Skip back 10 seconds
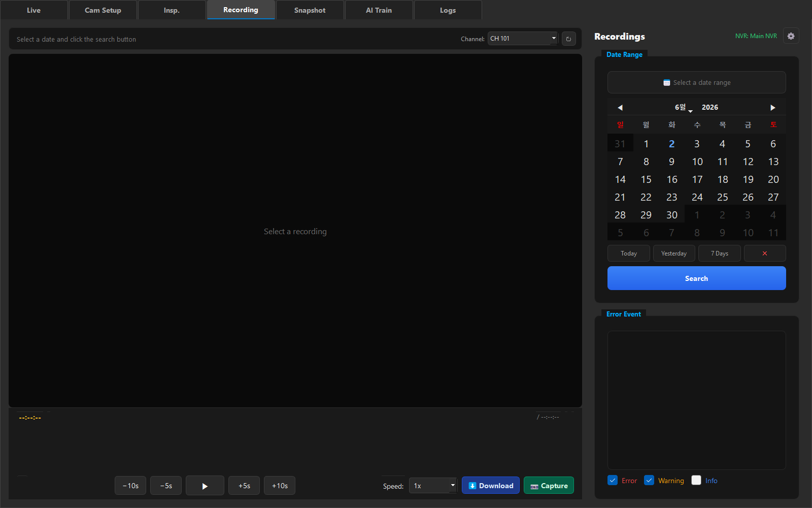The height and width of the screenshot is (508, 812). coord(130,486)
